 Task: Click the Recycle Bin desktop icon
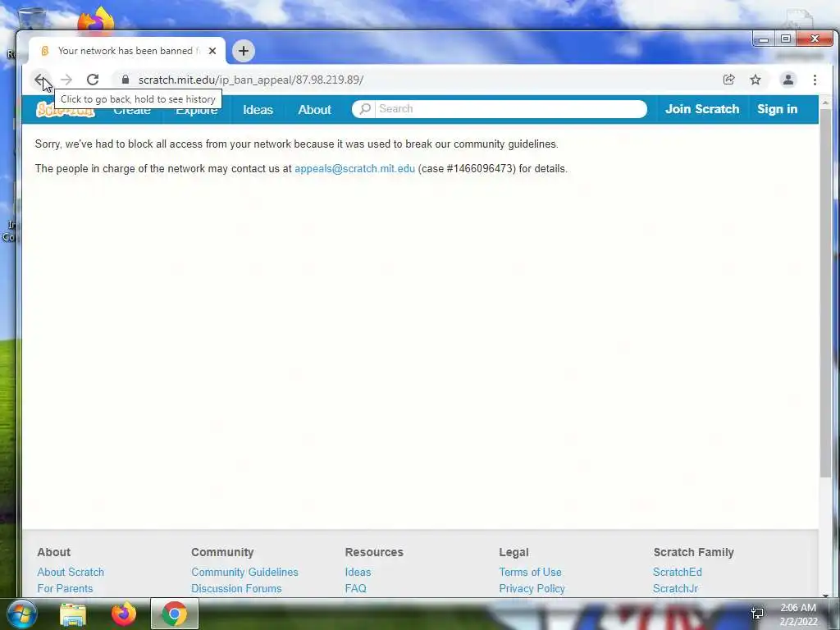click(x=31, y=21)
